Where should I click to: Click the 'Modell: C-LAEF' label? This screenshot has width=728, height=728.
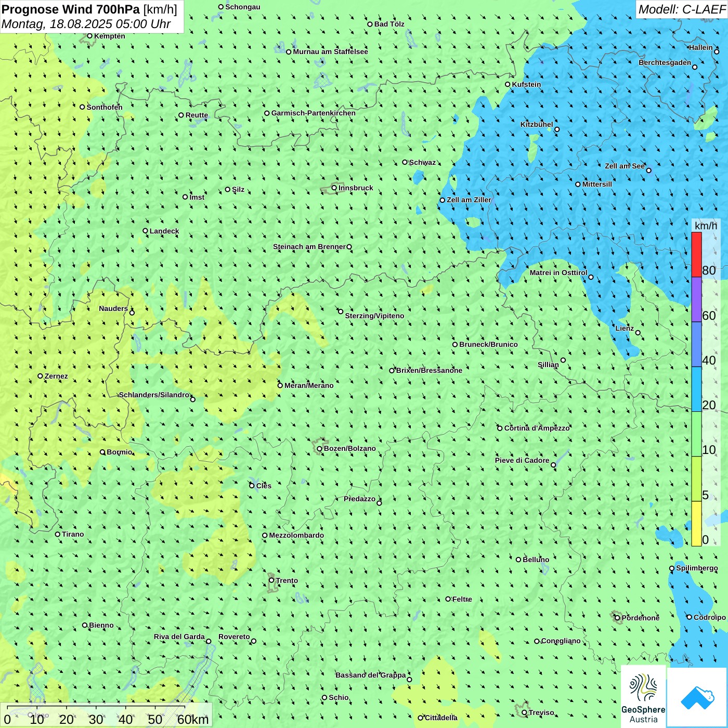tap(682, 9)
